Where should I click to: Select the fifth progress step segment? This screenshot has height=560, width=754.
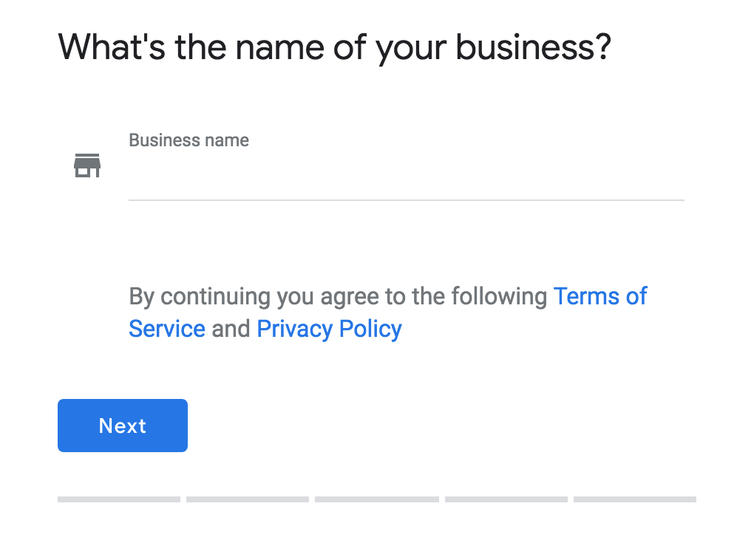pyautogui.click(x=635, y=499)
